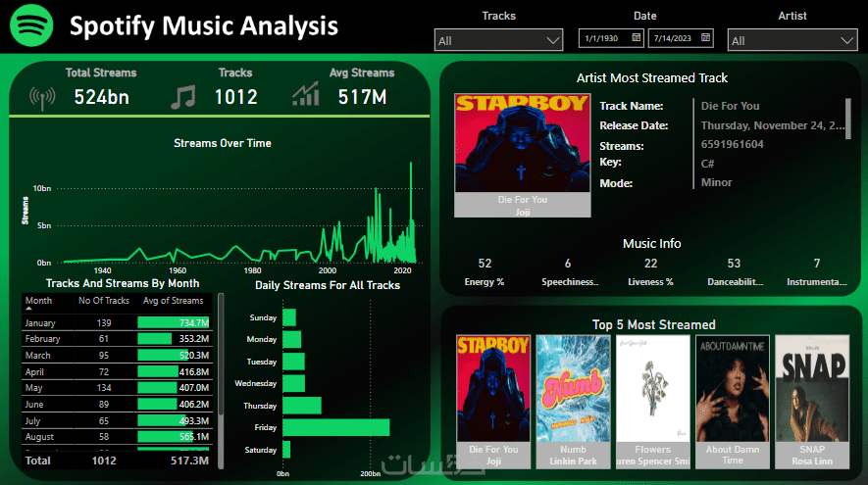868x485 pixels.
Task: Select the February row in month table
Action: pos(117,338)
